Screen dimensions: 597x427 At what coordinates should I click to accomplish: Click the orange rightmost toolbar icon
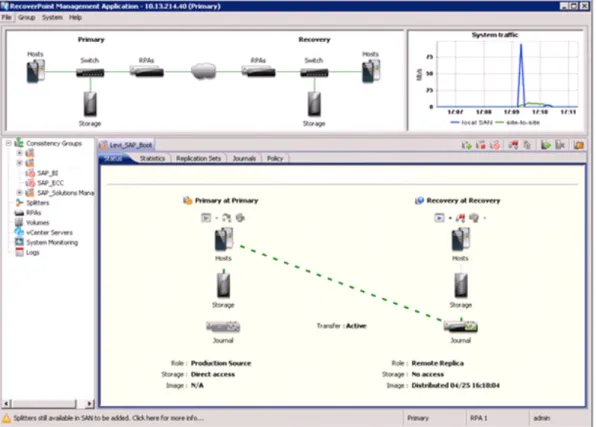coord(579,145)
